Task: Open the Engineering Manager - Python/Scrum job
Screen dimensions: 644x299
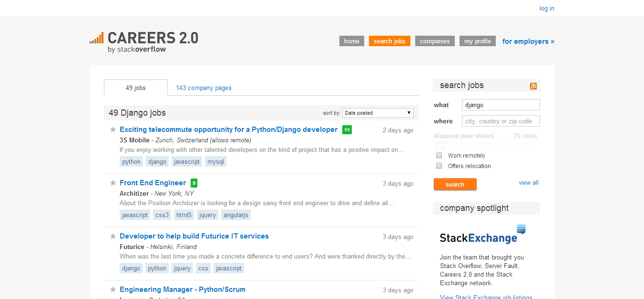Action: tap(183, 289)
